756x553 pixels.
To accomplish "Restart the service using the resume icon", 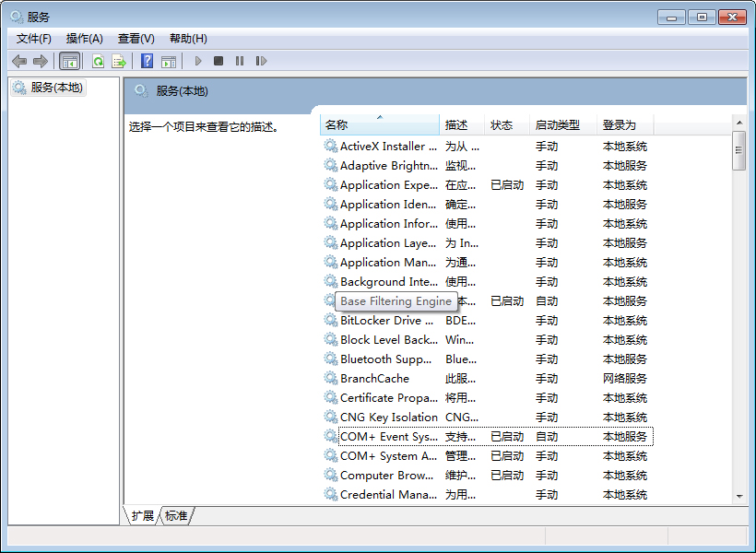I will 261,61.
